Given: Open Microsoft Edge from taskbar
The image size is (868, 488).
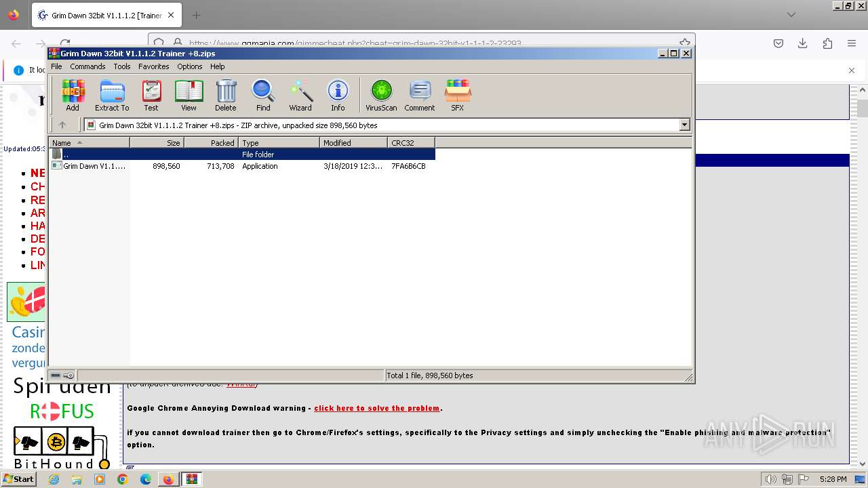Looking at the screenshot, I should pos(146,479).
